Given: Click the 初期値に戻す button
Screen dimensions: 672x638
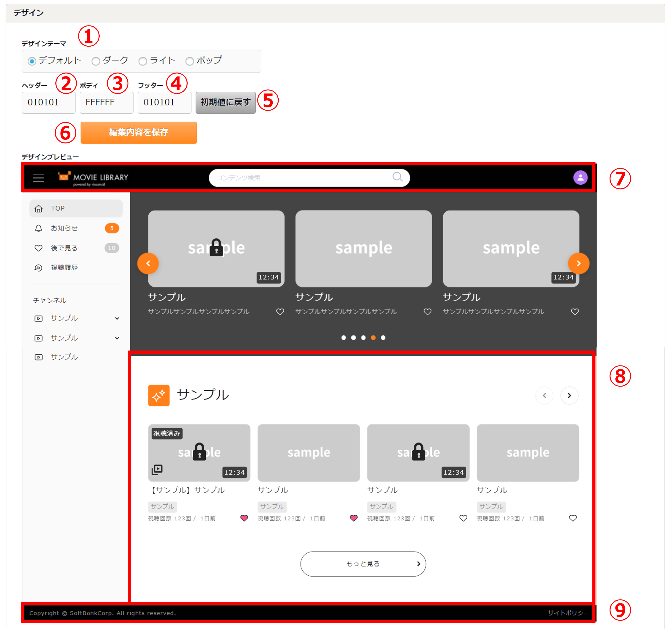Looking at the screenshot, I should [x=225, y=102].
